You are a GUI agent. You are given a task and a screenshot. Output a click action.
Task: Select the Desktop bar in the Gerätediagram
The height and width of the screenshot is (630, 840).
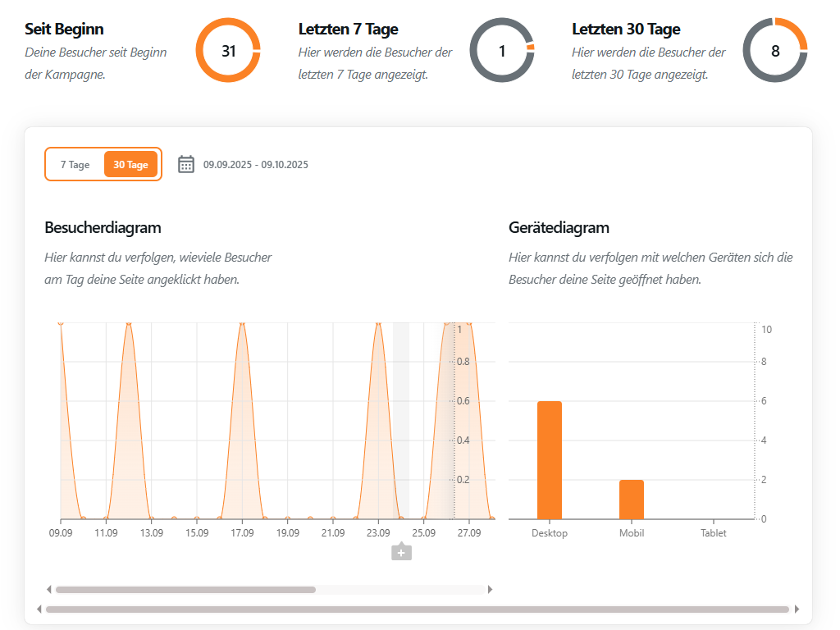549,459
